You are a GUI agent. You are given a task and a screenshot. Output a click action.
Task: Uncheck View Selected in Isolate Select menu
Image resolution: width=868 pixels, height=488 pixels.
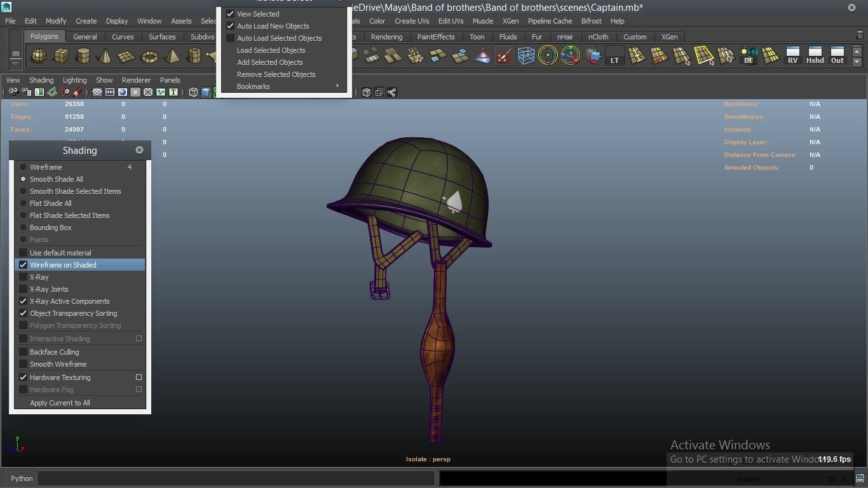(x=231, y=14)
